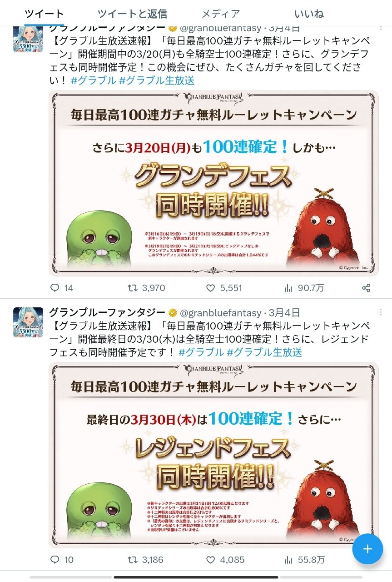Open the グランデフェス campaign image

coord(213,183)
